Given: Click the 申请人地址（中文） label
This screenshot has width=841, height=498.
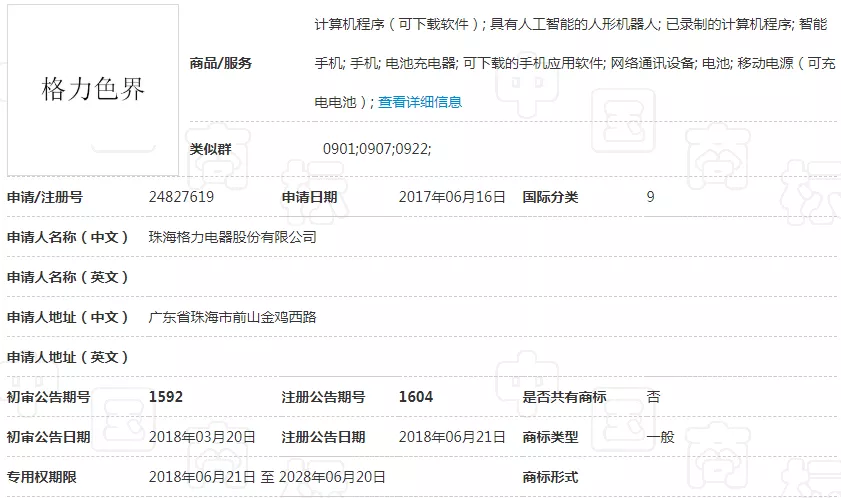Looking at the screenshot, I should coord(68,317).
